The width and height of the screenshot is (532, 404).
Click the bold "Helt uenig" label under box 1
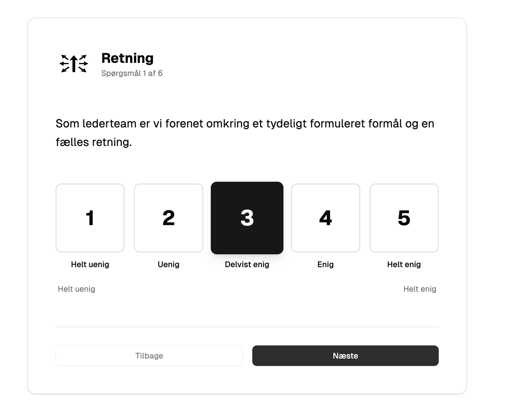(90, 264)
